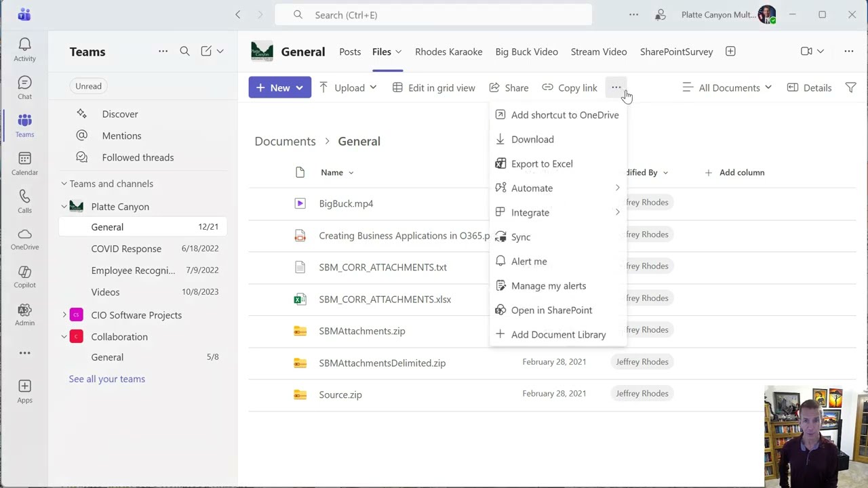Click the BigBuck.mp4 video file icon
This screenshot has width=868, height=488.
(x=300, y=203)
